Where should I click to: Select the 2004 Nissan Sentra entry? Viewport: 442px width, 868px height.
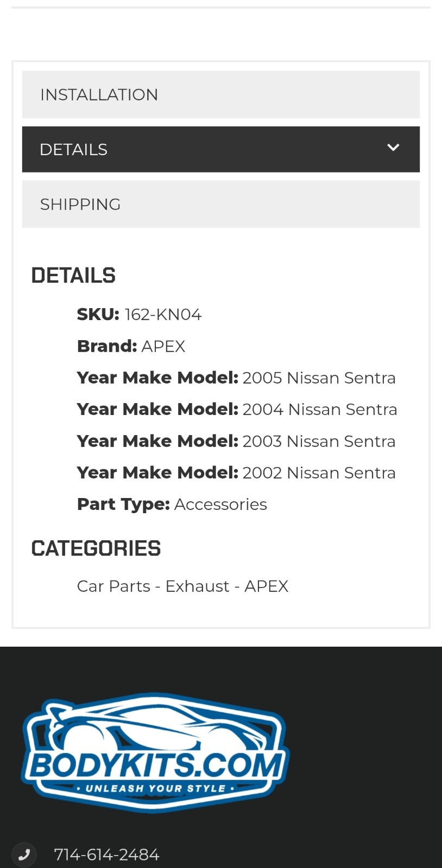320,409
